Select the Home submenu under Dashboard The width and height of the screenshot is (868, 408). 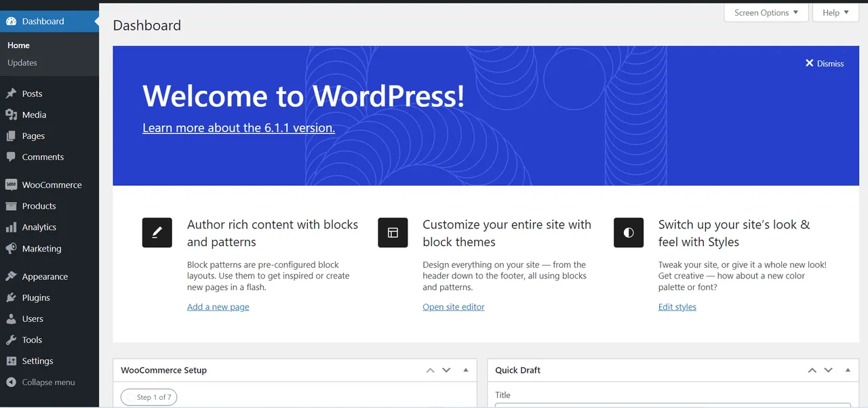[x=18, y=45]
